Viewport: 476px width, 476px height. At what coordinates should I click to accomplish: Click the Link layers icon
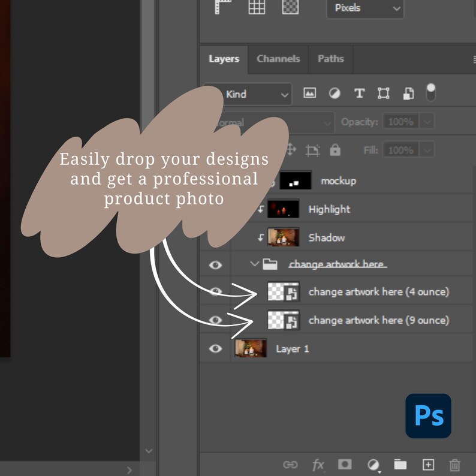[x=290, y=465]
